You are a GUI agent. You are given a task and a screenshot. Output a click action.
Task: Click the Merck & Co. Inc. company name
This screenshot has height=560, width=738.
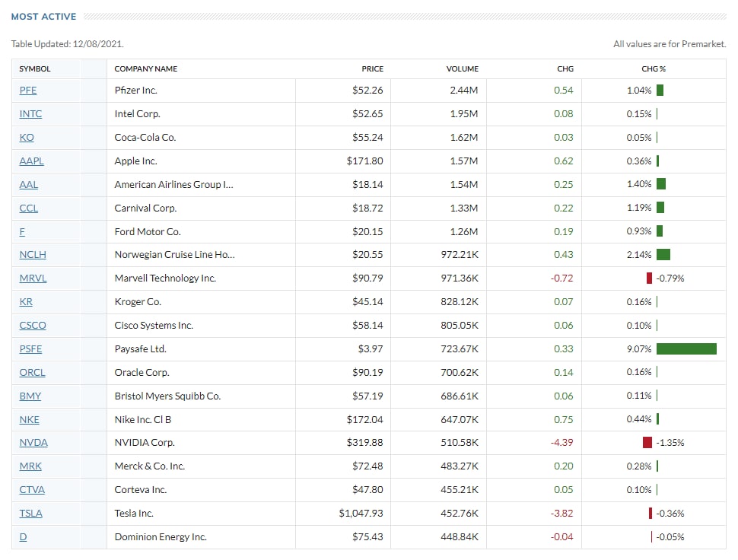click(x=150, y=466)
